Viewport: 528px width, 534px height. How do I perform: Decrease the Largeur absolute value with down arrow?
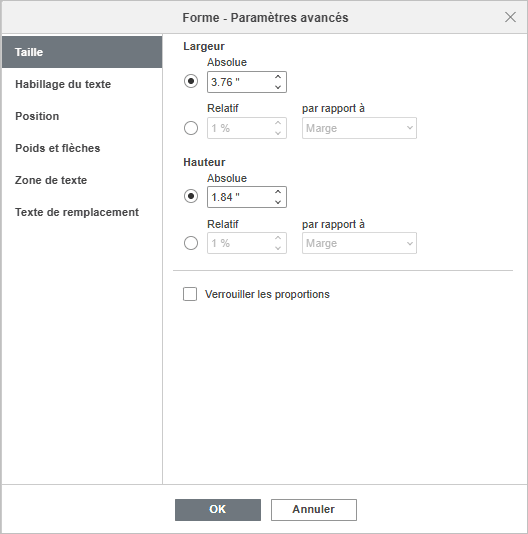tap(278, 87)
